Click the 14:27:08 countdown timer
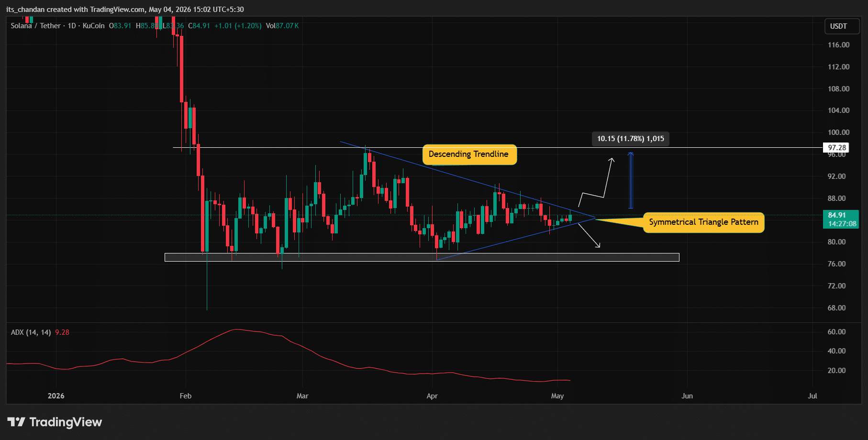The height and width of the screenshot is (440, 868). coord(842,224)
